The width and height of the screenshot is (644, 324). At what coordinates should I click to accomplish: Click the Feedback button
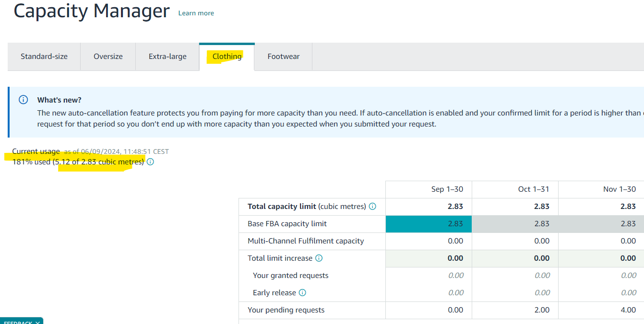pyautogui.click(x=17, y=323)
